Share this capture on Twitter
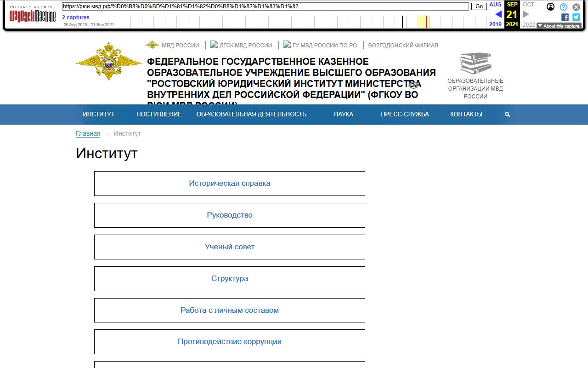Image resolution: width=588 pixels, height=368 pixels. point(576,17)
